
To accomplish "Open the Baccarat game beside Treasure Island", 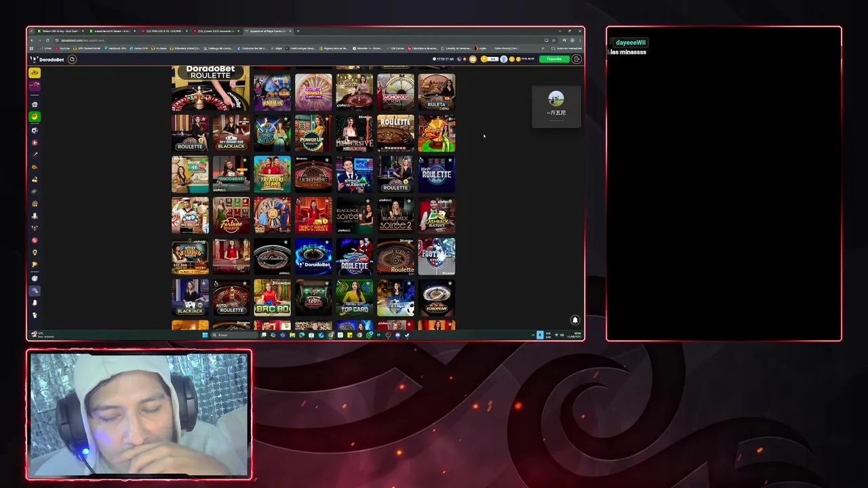I will click(231, 174).
